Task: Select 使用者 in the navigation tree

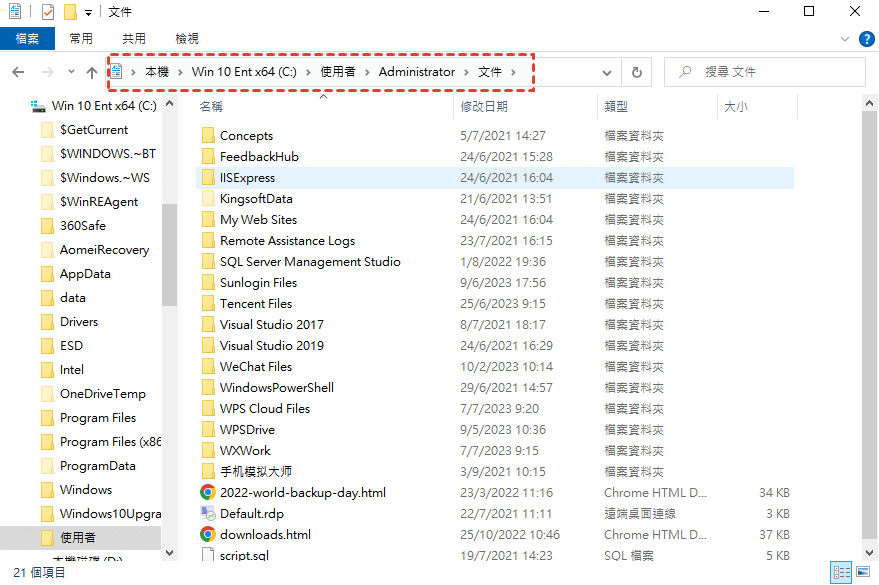Action: pos(80,538)
